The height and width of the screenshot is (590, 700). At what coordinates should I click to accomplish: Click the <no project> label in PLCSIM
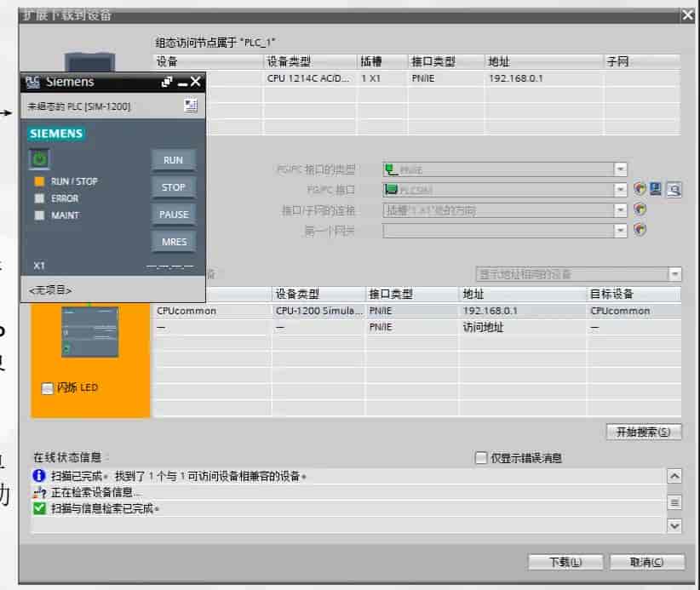coord(50,290)
